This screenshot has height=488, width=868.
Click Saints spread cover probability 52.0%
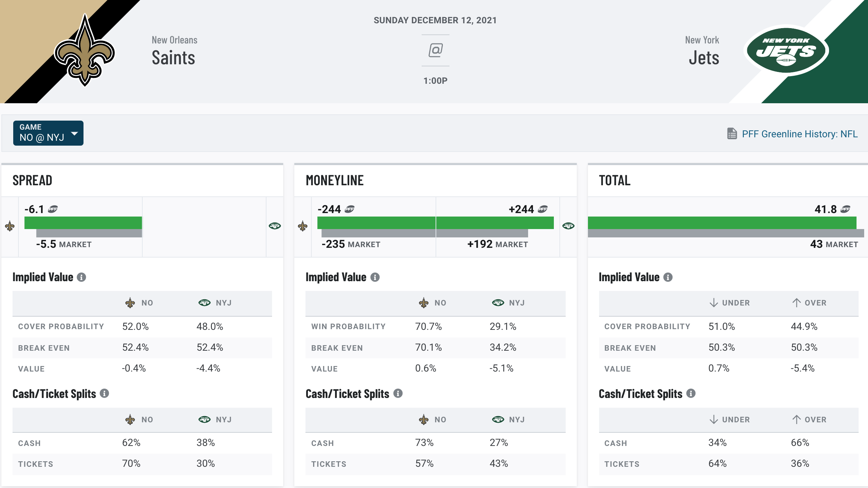(135, 326)
